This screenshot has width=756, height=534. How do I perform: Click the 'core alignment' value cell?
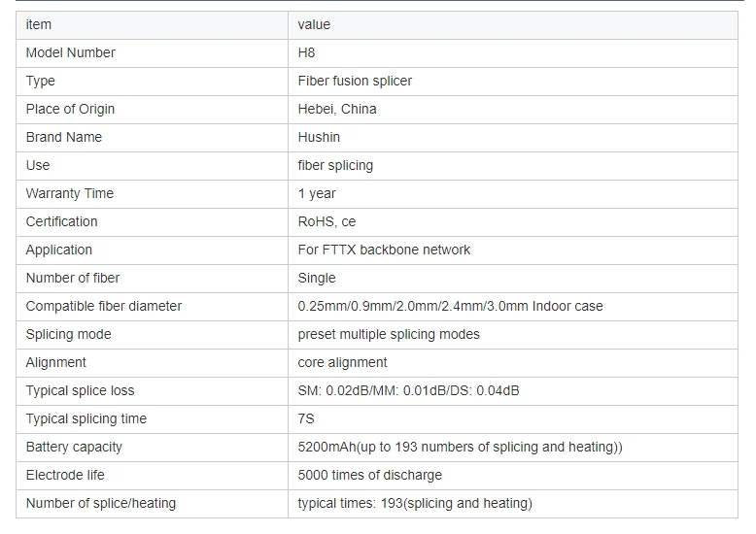click(342, 362)
